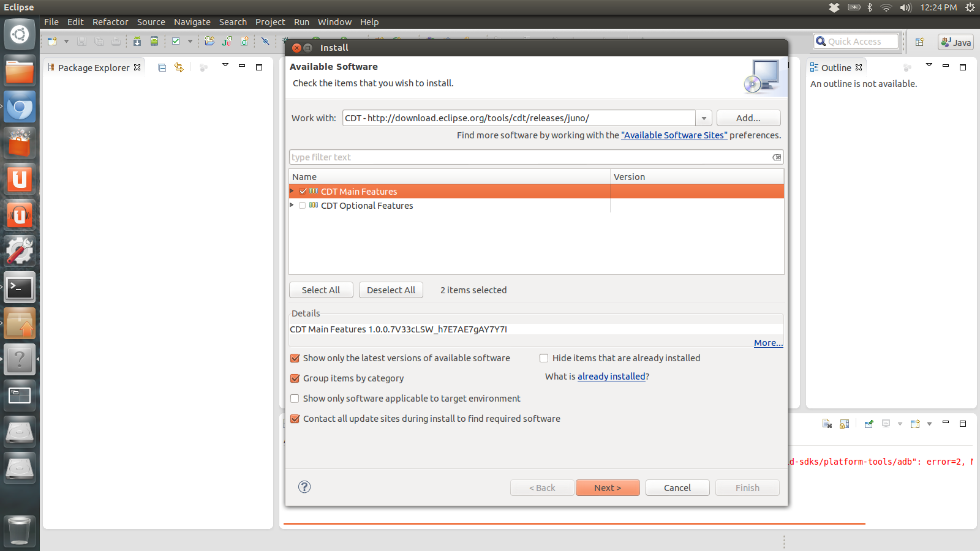Viewport: 980px width, 551px height.
Task: Click the New JUnit Test Case icon
Action: [x=227, y=41]
